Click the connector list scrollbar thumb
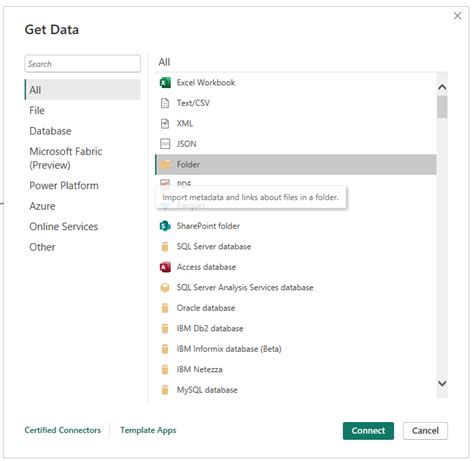Image resolution: width=474 pixels, height=461 pixels. point(443,107)
